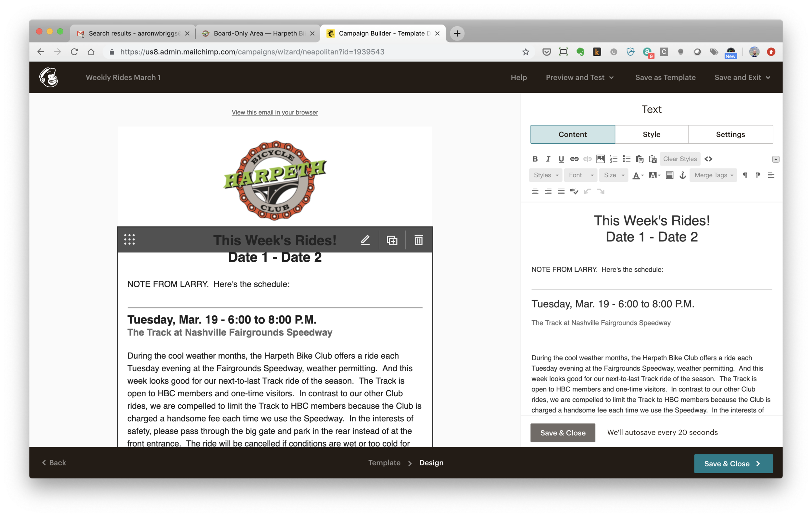Toggle italic formatting in text editor
The height and width of the screenshot is (517, 812).
pos(548,159)
